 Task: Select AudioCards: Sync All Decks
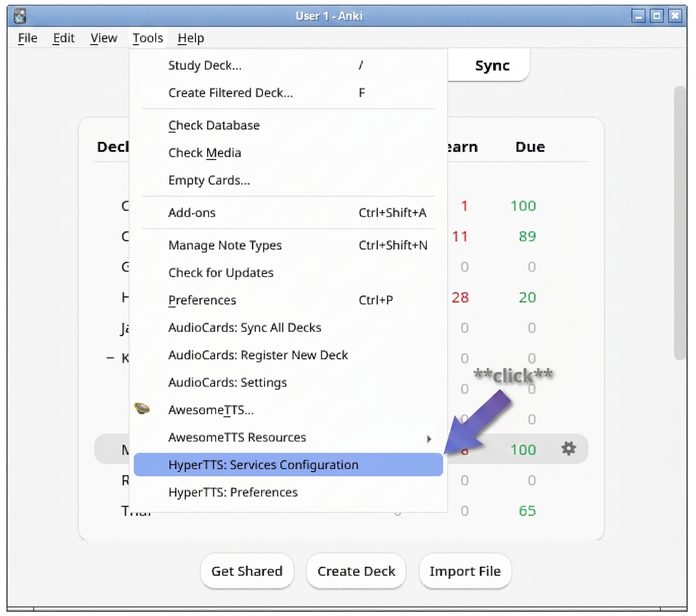coord(288,328)
